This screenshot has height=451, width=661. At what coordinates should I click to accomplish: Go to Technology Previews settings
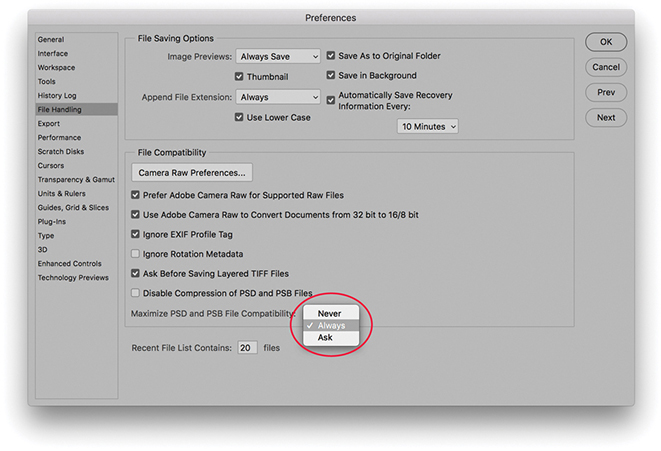click(x=73, y=278)
